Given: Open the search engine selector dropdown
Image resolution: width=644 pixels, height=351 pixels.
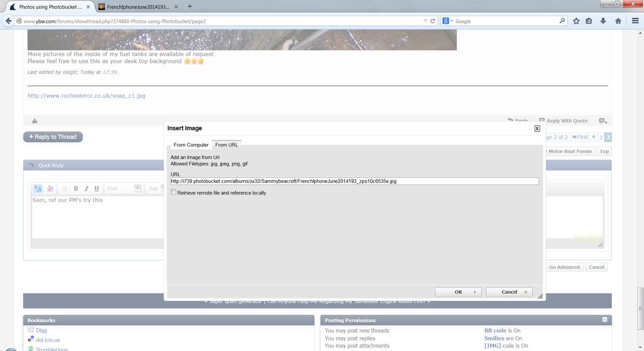Looking at the screenshot, I should [448, 21].
